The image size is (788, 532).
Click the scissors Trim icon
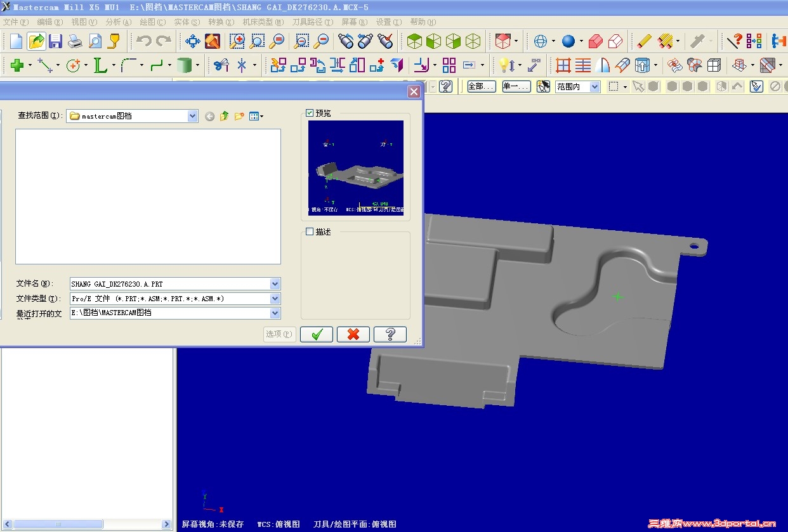pyautogui.click(x=221, y=65)
